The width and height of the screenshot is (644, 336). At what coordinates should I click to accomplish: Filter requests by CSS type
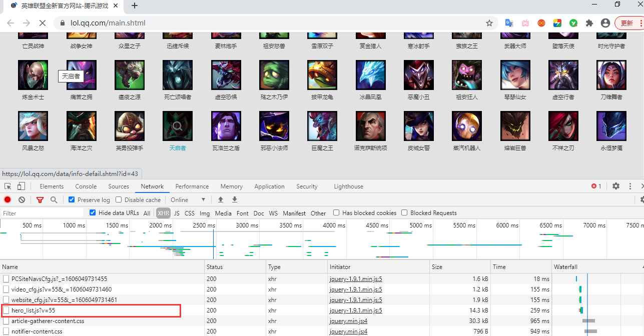pos(190,213)
